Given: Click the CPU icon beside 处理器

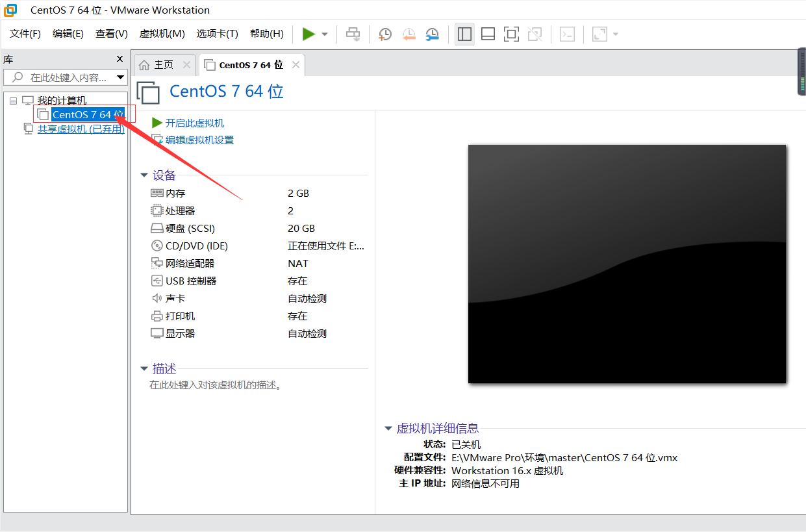Looking at the screenshot, I should click(x=157, y=210).
